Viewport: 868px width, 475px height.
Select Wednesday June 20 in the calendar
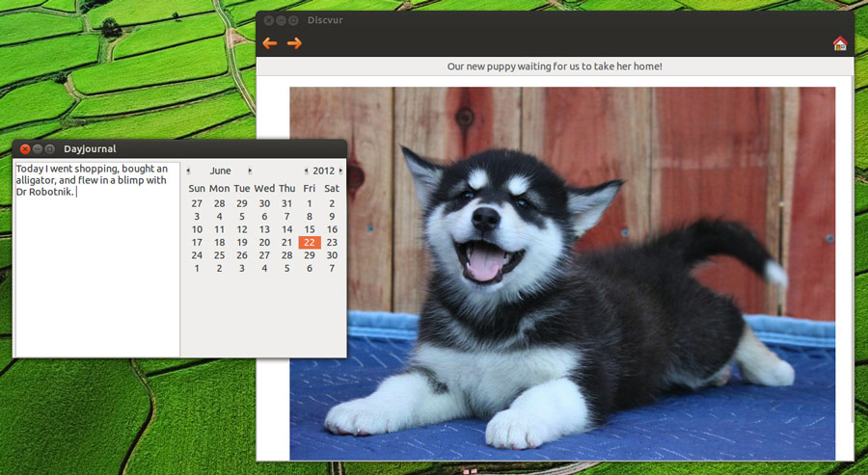pyautogui.click(x=264, y=243)
